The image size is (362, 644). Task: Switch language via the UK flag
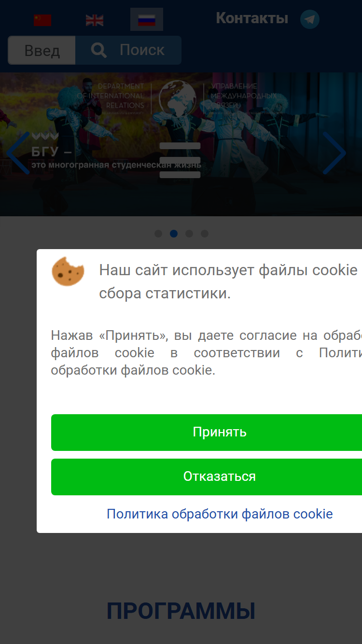coord(95,20)
